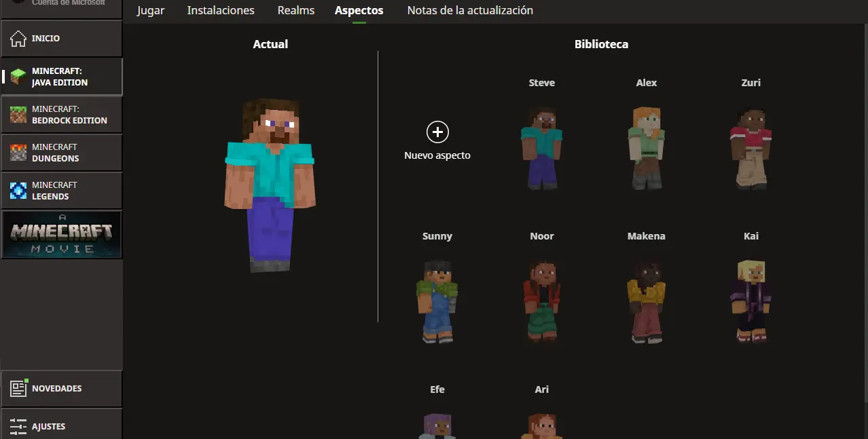Select the Aspectos tab
The image size is (868, 439).
[359, 10]
